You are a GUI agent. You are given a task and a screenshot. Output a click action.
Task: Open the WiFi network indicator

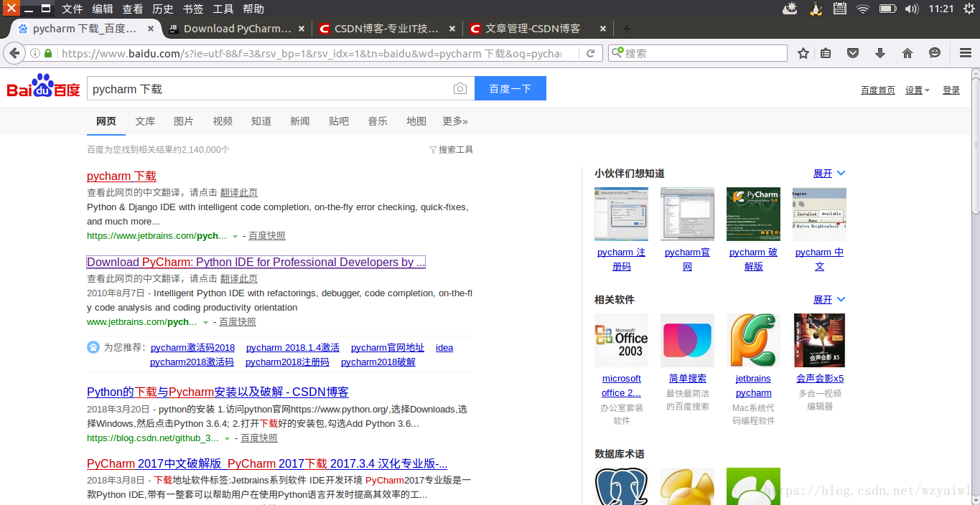[862, 9]
